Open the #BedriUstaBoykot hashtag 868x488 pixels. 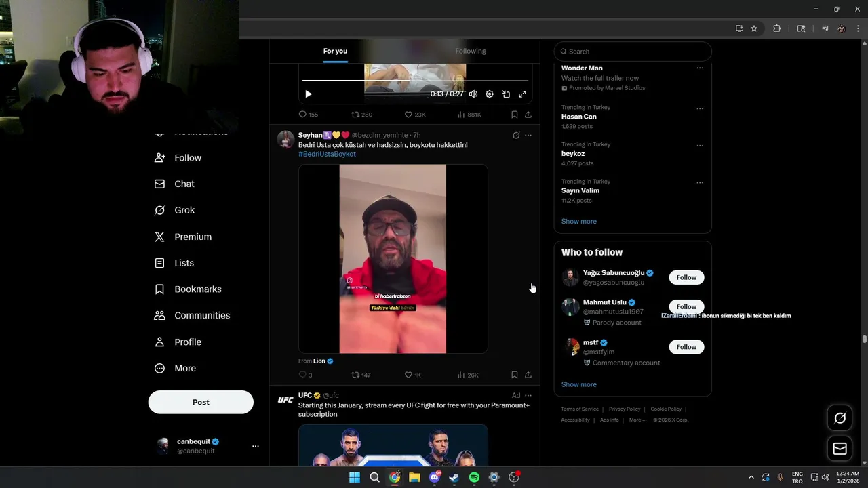coord(327,154)
